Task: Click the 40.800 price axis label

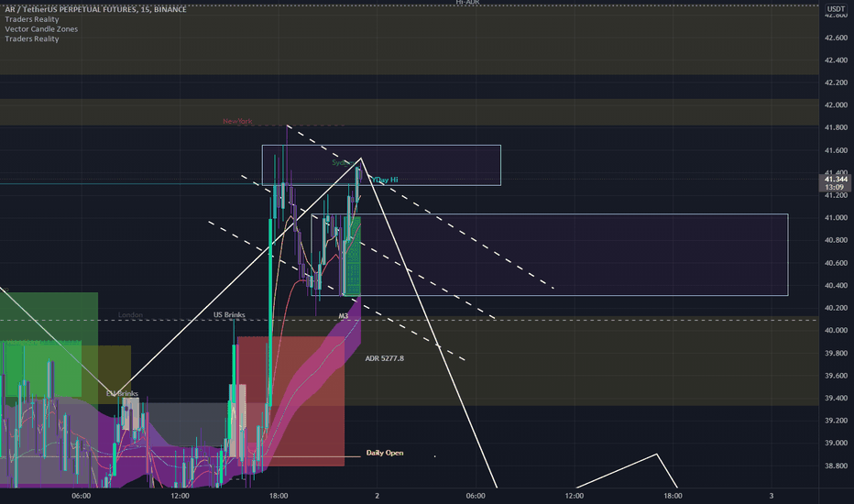Action: click(836, 240)
